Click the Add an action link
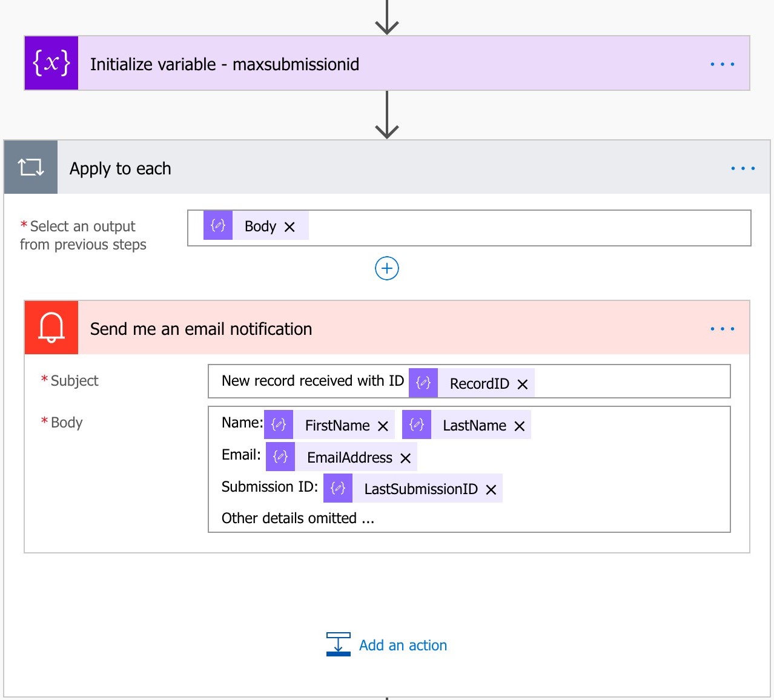The height and width of the screenshot is (700, 774). point(402,645)
